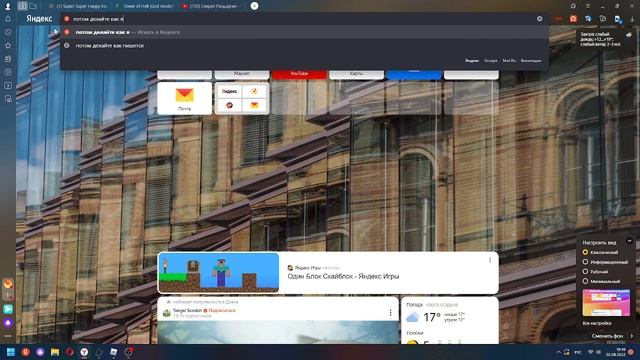640x360 pixels.
Task: Open Opera browser on taskbar
Action: coord(69,352)
